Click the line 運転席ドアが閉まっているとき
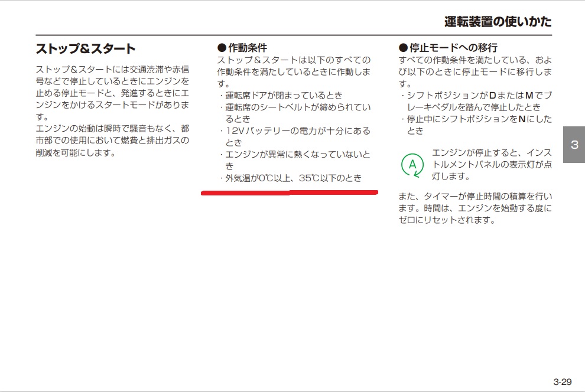Viewport: 585px width, 392px height. tap(283, 96)
